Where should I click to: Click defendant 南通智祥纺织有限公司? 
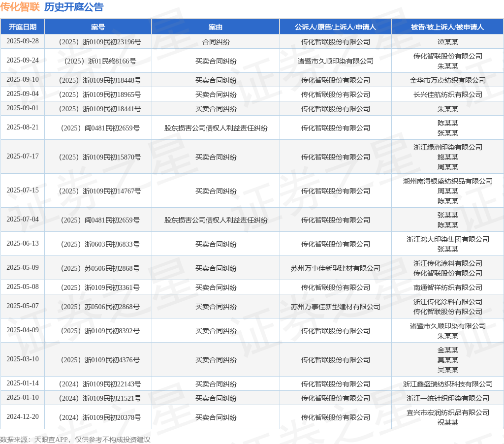447,287
